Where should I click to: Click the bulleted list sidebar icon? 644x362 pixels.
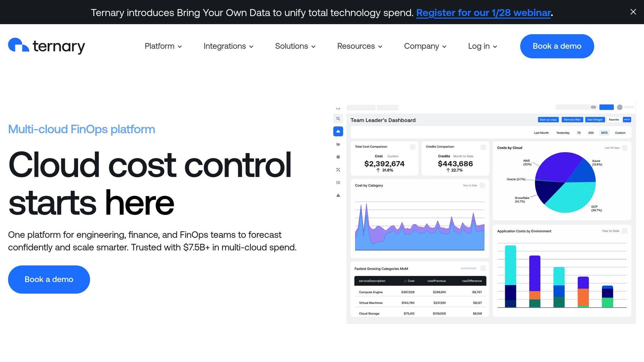(338, 183)
